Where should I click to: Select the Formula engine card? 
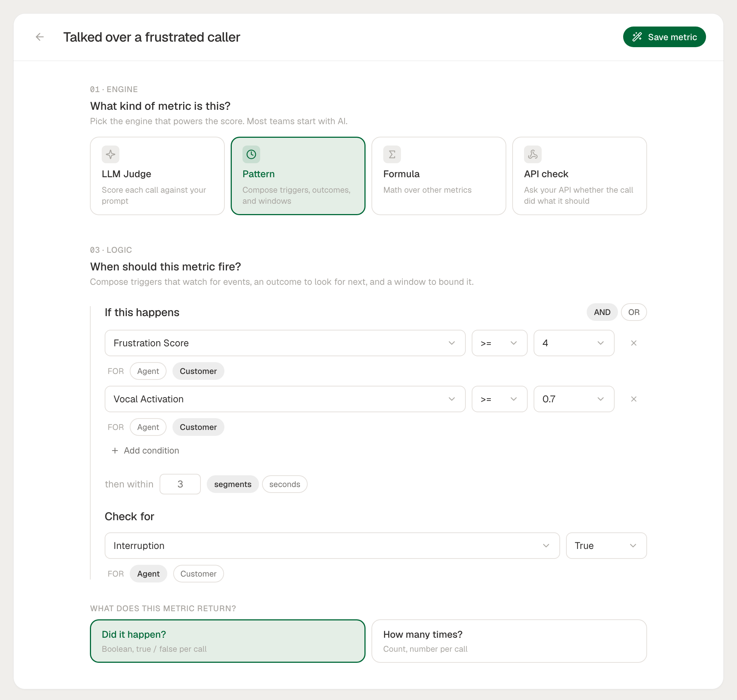439,176
